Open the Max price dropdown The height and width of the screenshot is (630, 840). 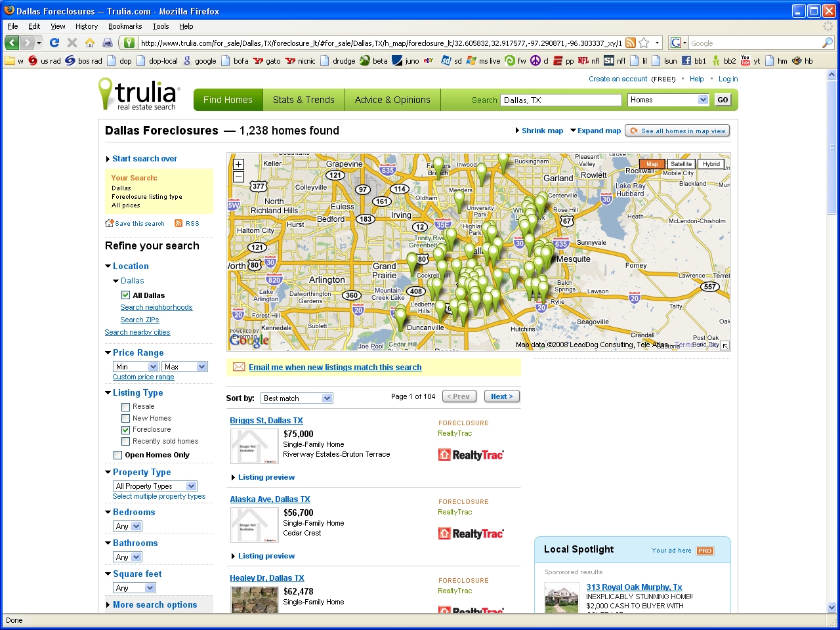[x=185, y=367]
